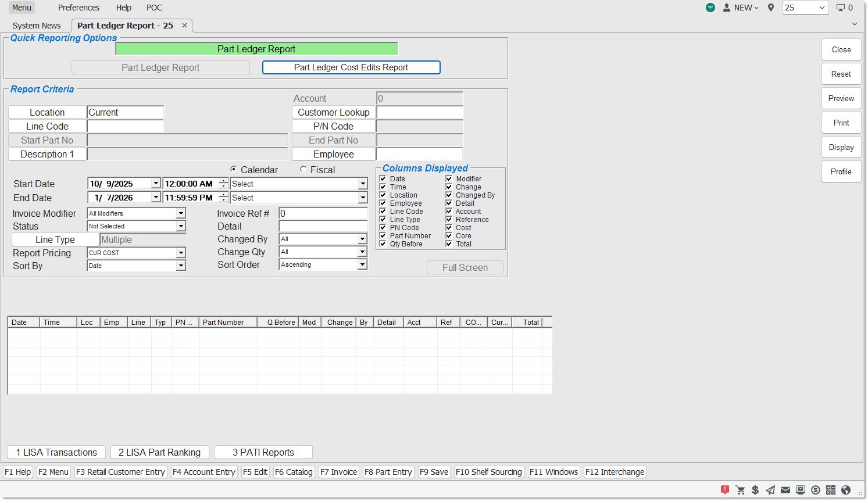868x501 pixels.
Task: Click the green wifi connection icon
Action: [x=710, y=8]
